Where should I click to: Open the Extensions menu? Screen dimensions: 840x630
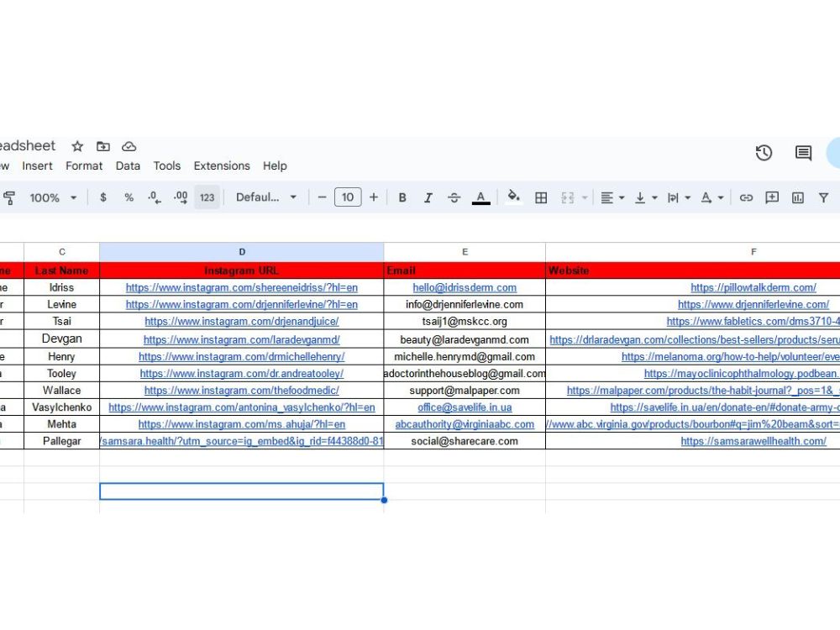click(x=222, y=166)
